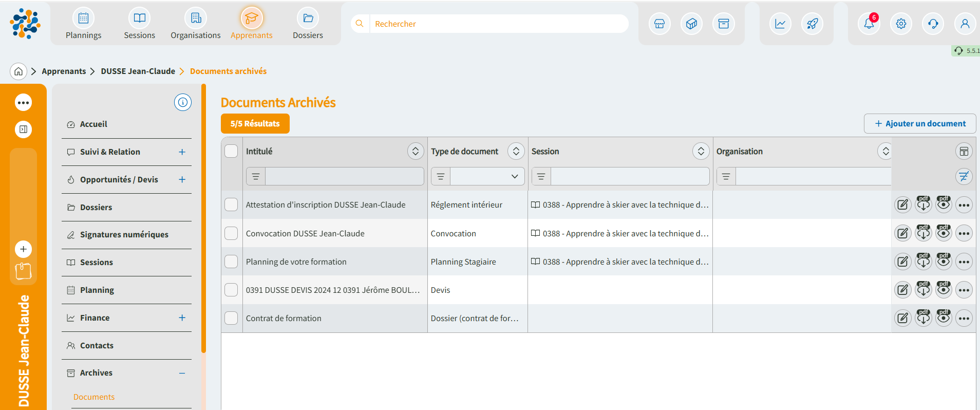The height and width of the screenshot is (410, 980).
Task: Download PDF of Attestation d'inscription row
Action: coord(923,204)
